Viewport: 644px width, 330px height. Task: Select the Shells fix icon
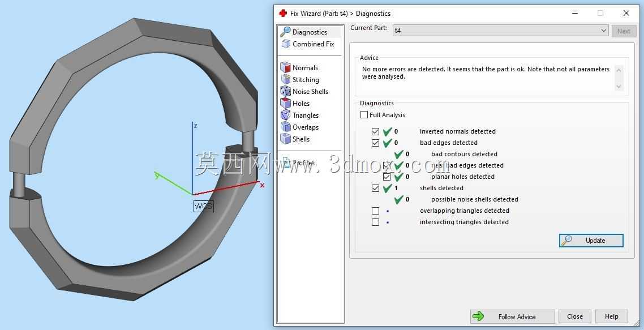(285, 139)
